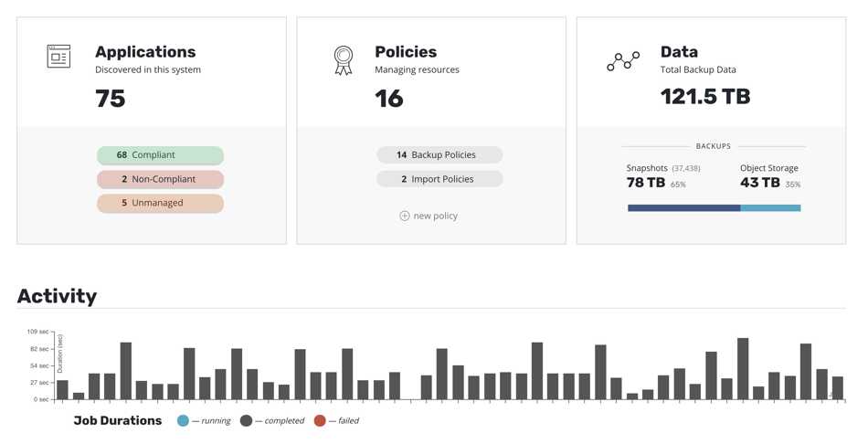Image resolution: width=868 pixels, height=444 pixels.
Task: Click the 43 TB Object Storage value
Action: click(759, 183)
